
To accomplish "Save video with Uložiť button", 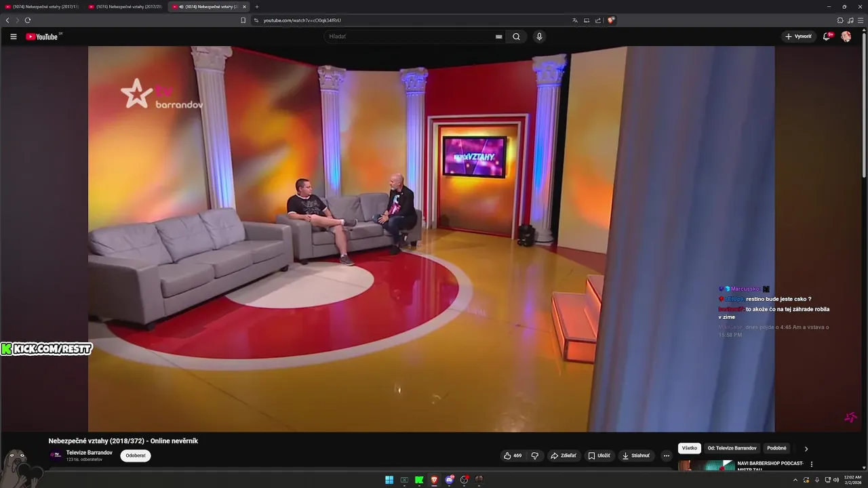I will pos(599,455).
